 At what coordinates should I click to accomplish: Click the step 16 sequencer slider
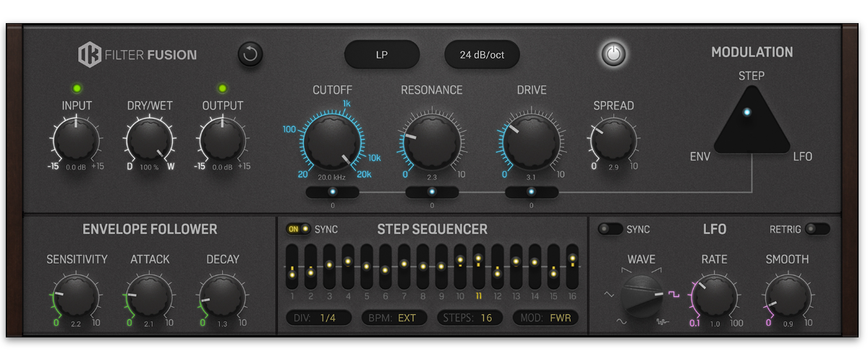(x=573, y=266)
